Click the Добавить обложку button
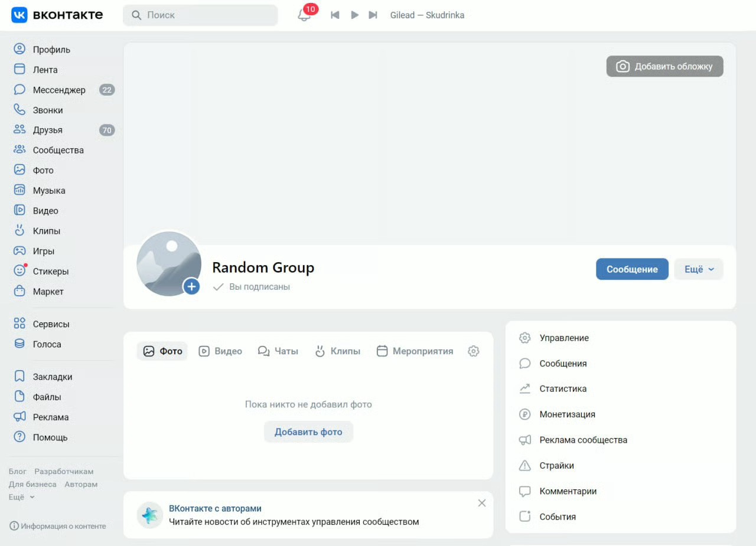 [665, 67]
